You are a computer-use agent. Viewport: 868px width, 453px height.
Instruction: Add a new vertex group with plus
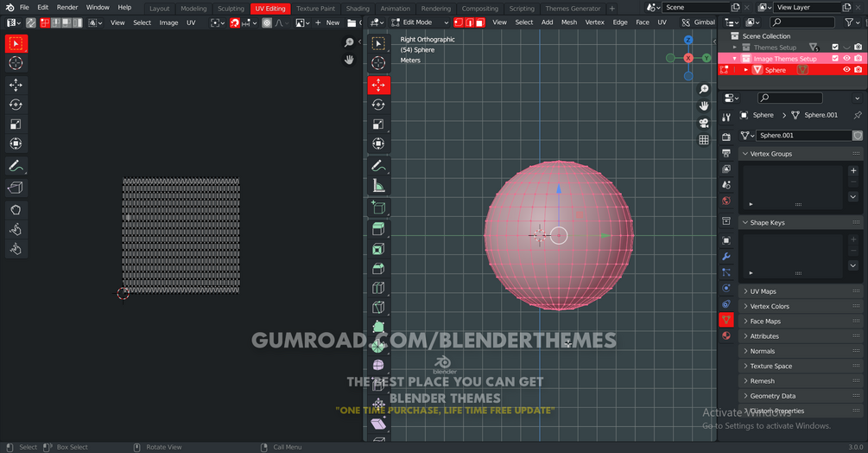853,170
